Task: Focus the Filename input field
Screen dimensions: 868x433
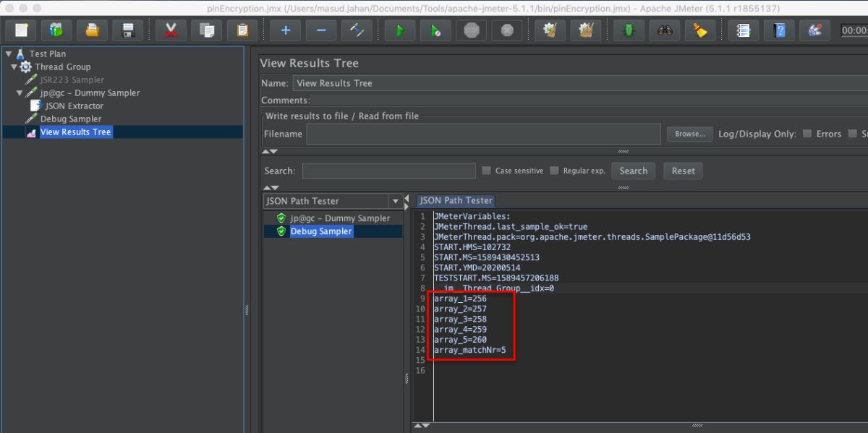Action: click(x=483, y=134)
